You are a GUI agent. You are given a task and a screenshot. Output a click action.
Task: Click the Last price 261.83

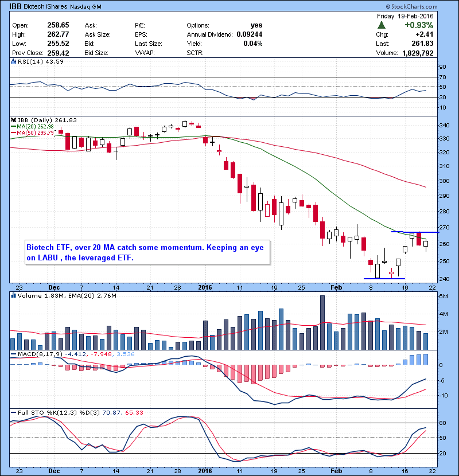422,44
